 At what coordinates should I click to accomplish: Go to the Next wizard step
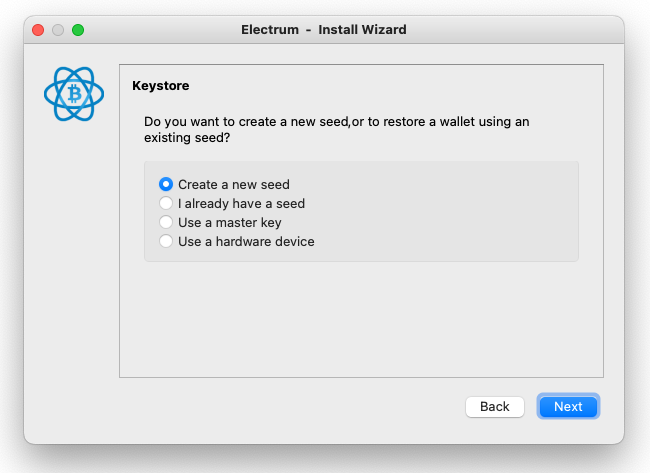click(x=568, y=406)
